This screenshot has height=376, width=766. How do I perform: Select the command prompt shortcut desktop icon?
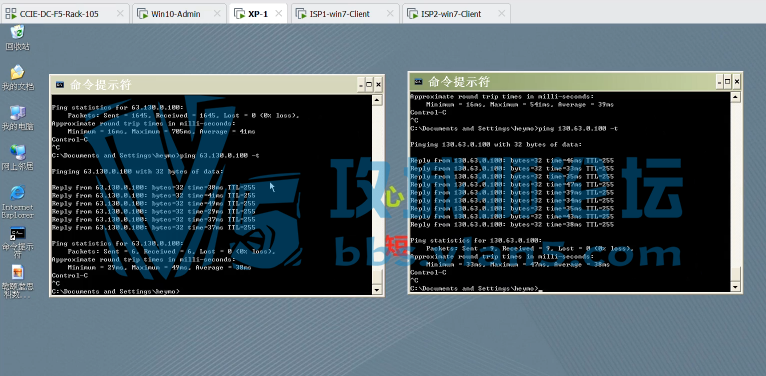[x=18, y=243]
